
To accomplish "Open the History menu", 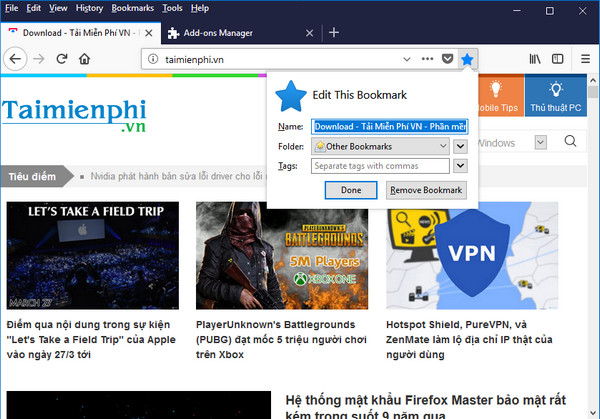I will (x=89, y=8).
